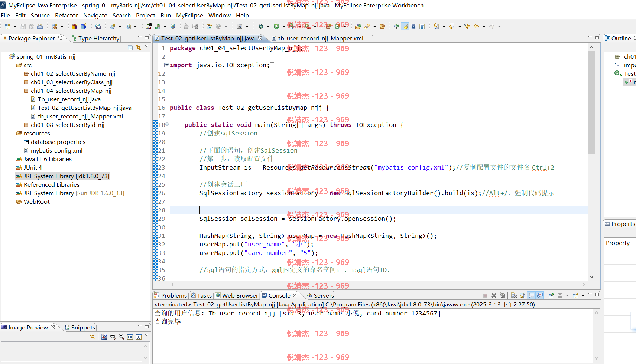This screenshot has height=364, width=636.
Task: Click the Open Type toolbar icon
Action: [358, 26]
